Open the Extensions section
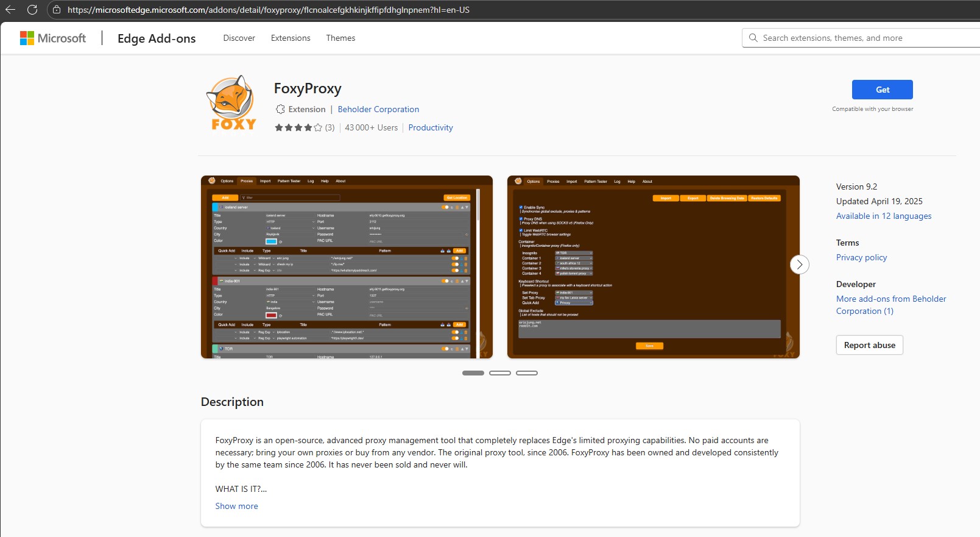This screenshot has height=537, width=980. pos(291,38)
